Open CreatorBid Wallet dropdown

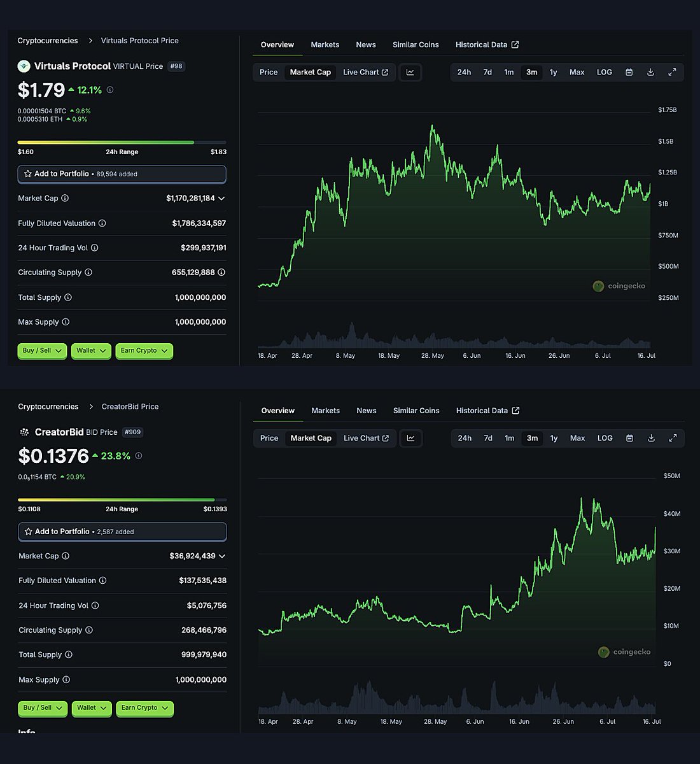[x=92, y=708]
